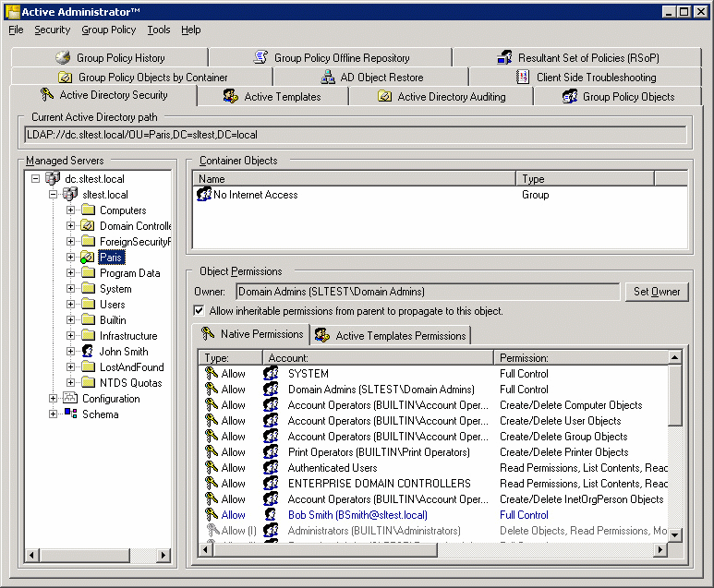Click the key icon on the SYSTEM Allow row

212,374
